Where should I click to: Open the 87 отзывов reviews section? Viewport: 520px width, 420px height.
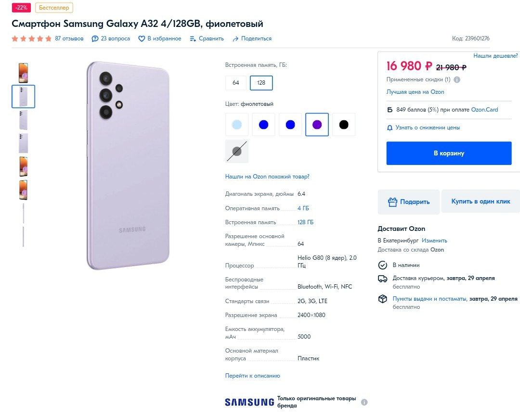click(69, 38)
